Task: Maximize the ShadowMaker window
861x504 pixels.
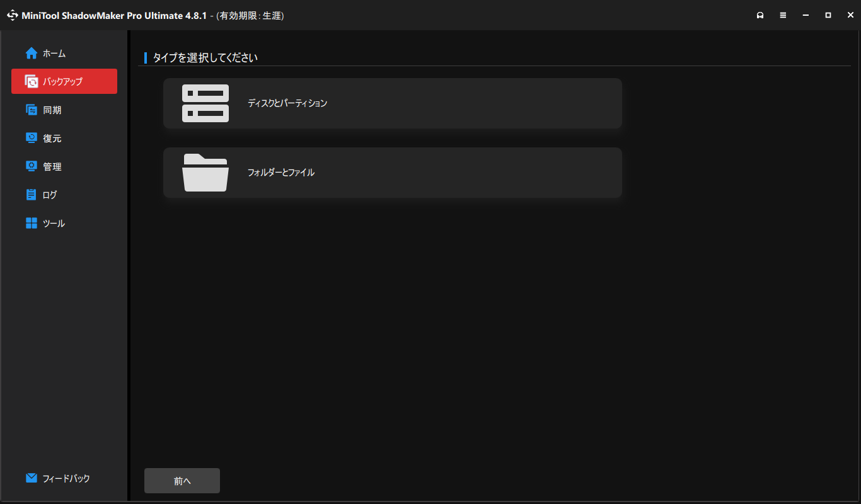Action: click(x=828, y=15)
